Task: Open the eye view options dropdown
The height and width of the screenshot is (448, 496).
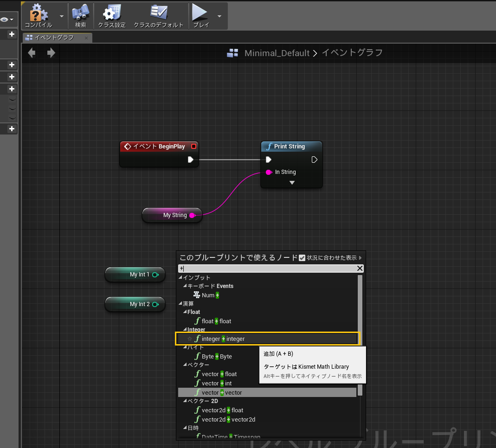Action: (x=7, y=19)
